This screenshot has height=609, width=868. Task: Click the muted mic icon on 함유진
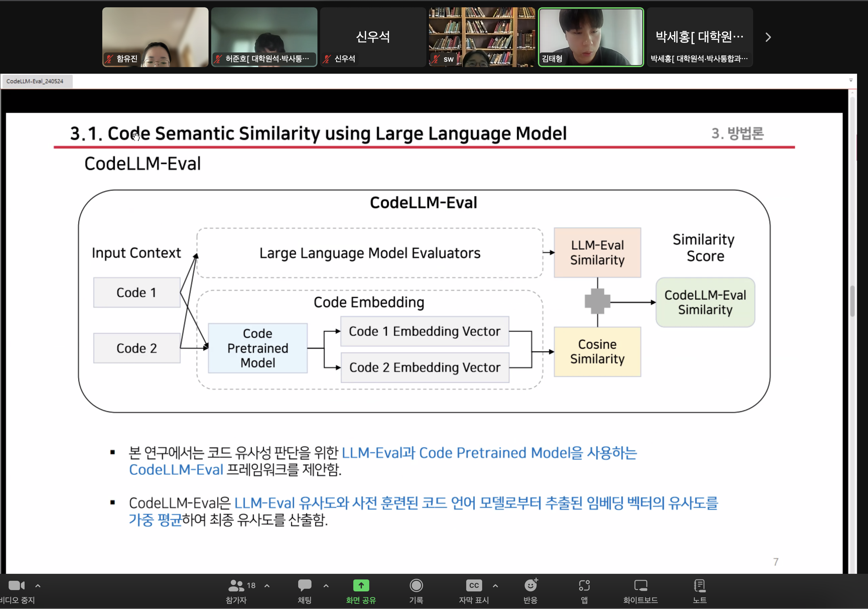pyautogui.click(x=109, y=58)
